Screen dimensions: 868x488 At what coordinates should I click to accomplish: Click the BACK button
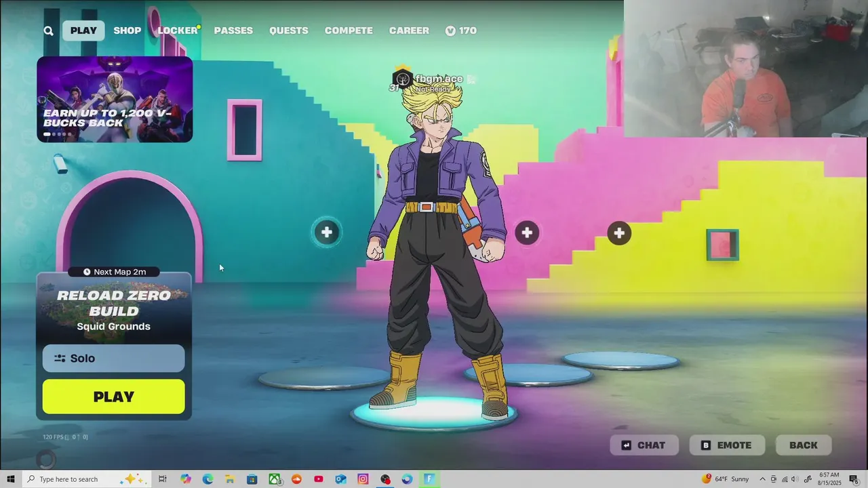coord(804,445)
